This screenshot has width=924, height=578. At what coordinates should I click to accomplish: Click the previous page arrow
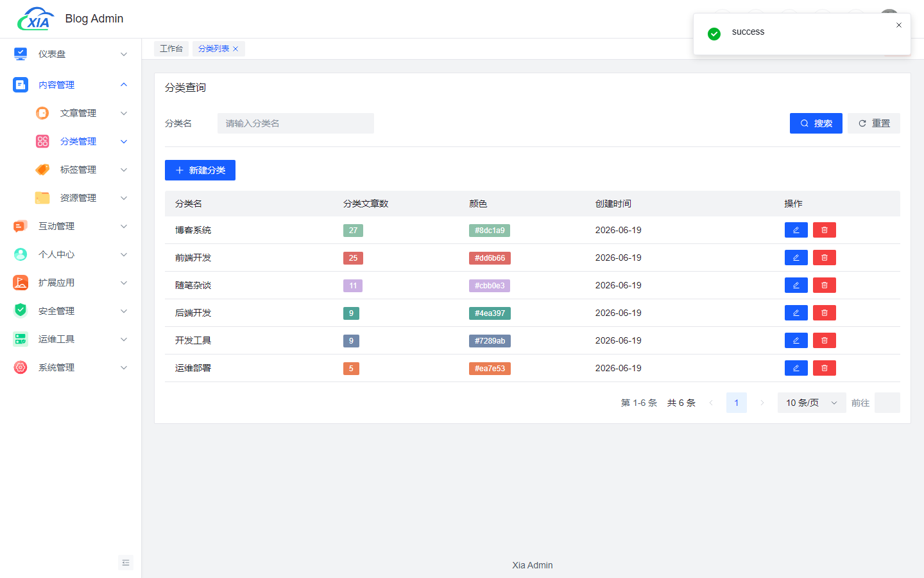(x=711, y=403)
